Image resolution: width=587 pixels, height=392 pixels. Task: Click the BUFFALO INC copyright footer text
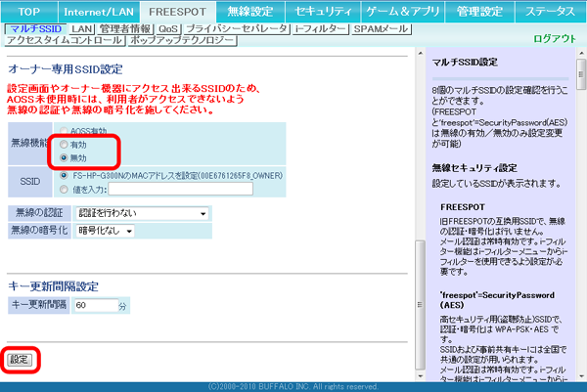click(293, 387)
